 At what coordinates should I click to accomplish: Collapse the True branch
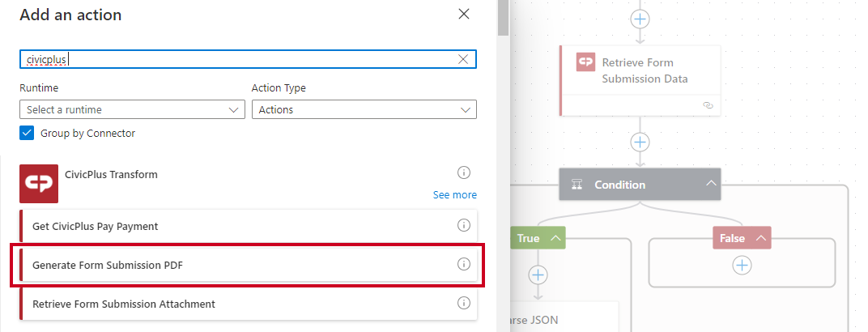coord(555,238)
